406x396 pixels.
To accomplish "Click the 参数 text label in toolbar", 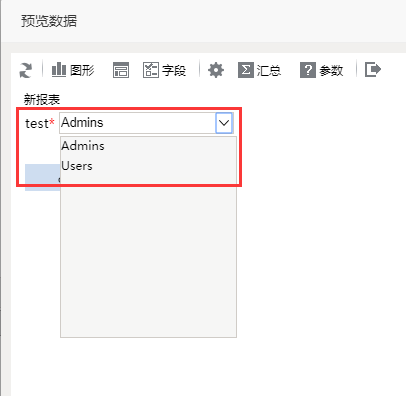I will click(x=331, y=70).
